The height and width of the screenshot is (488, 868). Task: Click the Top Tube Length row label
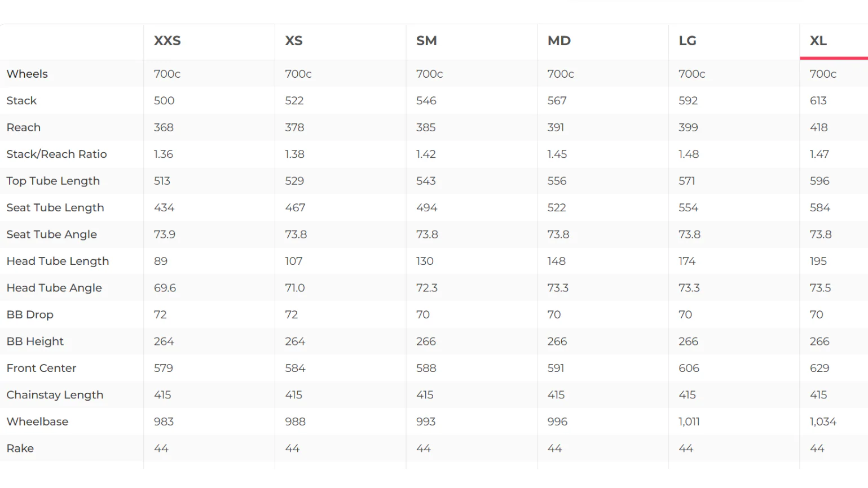point(53,181)
